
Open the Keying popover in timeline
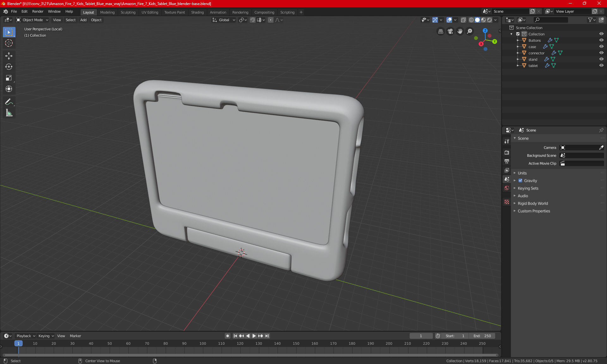click(x=46, y=336)
